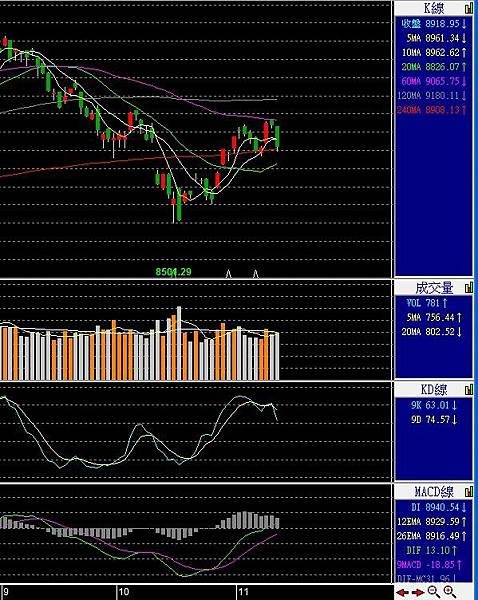Select the 60MA 9065.75 legend entry

coord(434,81)
